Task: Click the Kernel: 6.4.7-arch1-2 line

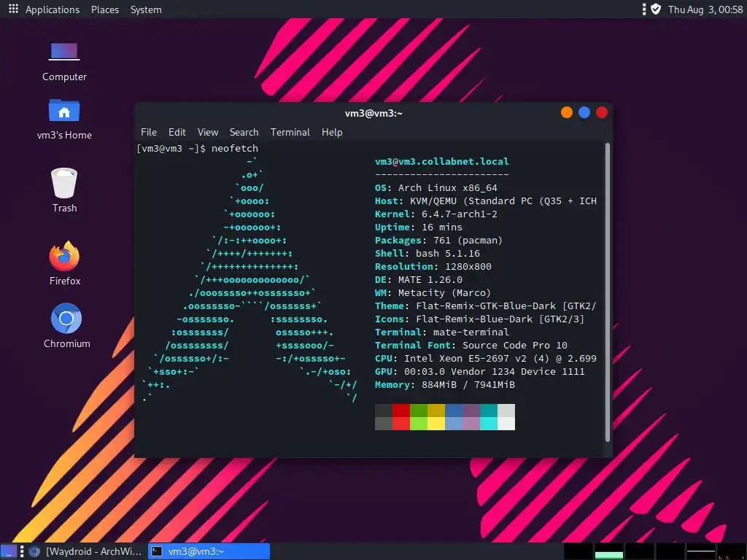Action: [x=436, y=214]
